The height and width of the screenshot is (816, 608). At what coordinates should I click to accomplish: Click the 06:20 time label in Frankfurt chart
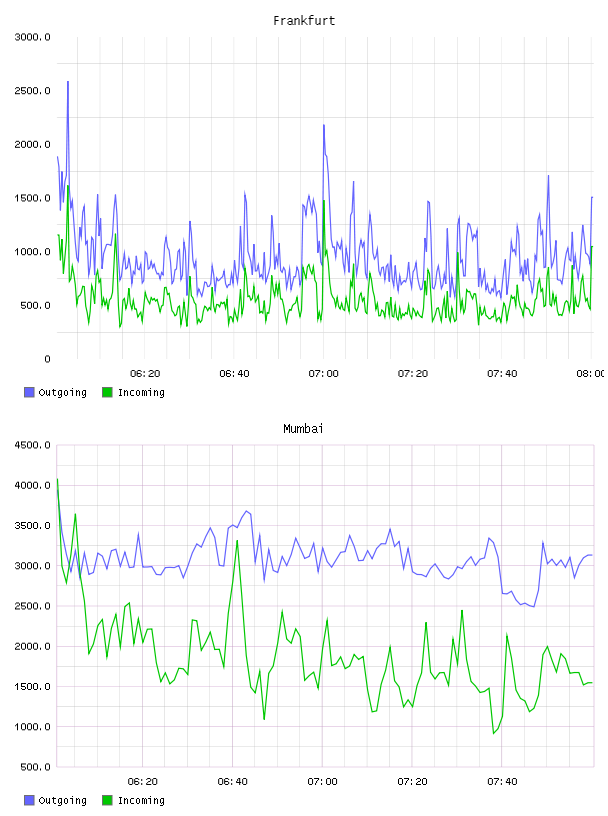145,374
